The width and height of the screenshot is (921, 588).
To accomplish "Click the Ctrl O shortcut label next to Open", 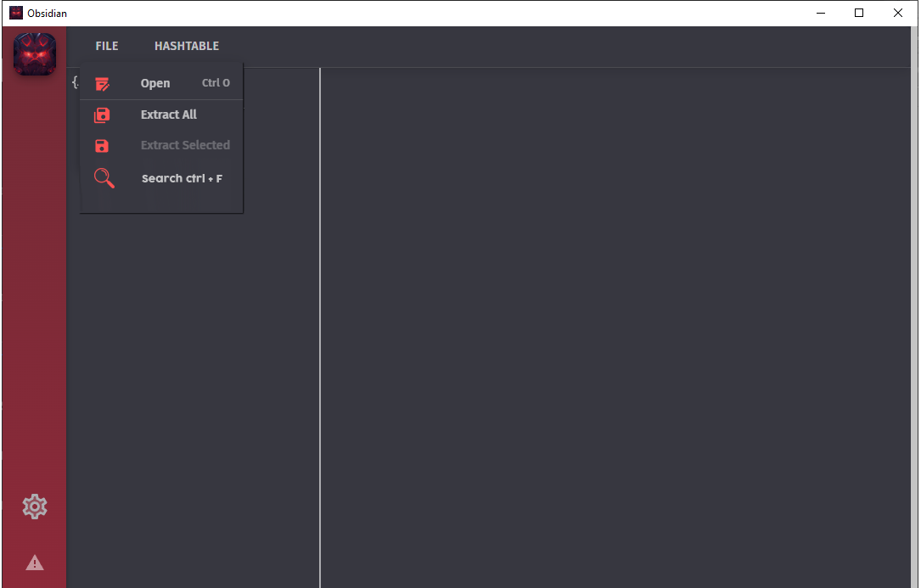I will (215, 82).
